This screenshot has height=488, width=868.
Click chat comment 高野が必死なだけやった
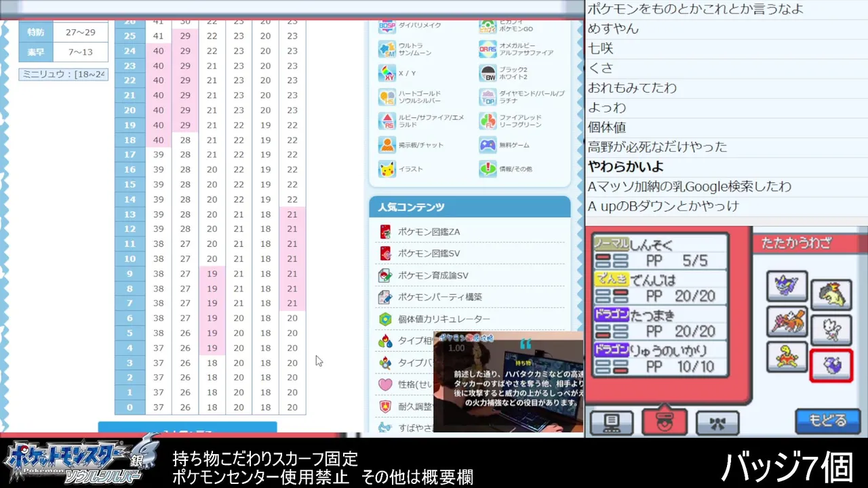click(657, 146)
